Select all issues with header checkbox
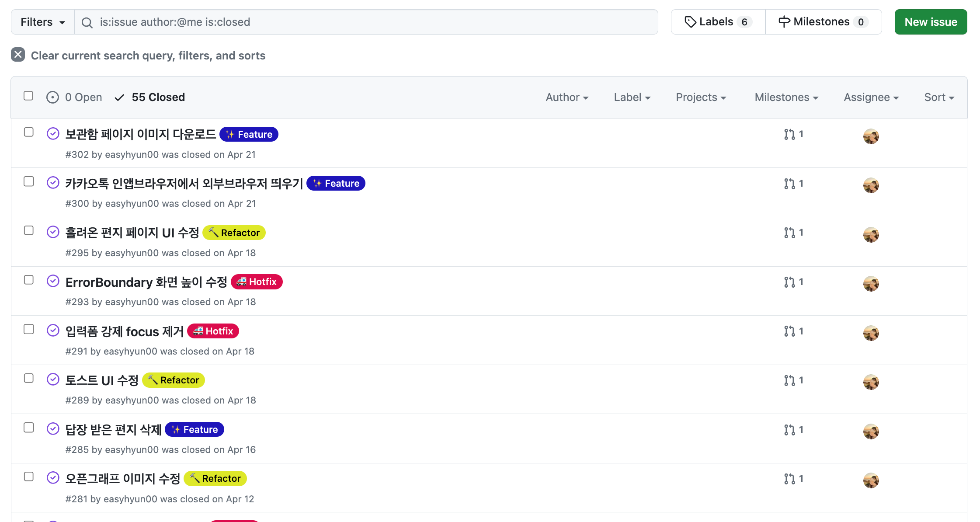980x522 pixels. coord(28,96)
